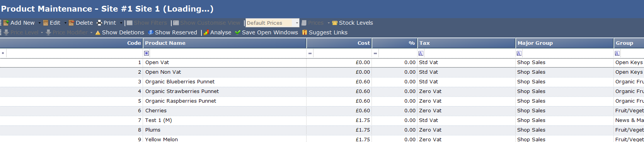Click the Product Name filter field
This screenshot has height=142, width=644.
click(x=228, y=53)
